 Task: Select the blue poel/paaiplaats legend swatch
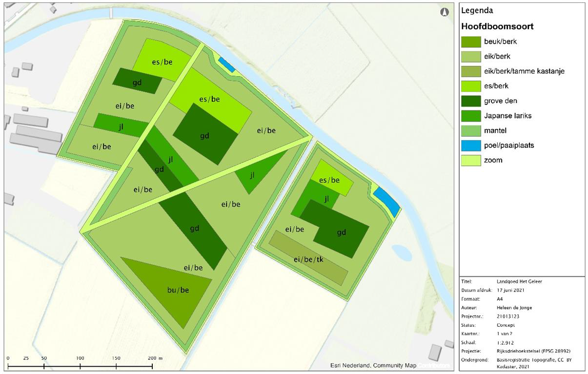click(470, 145)
